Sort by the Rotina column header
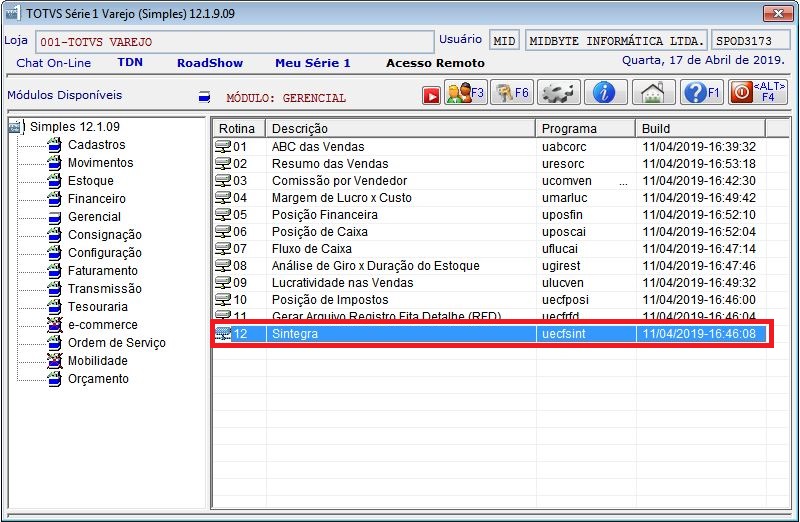 pos(238,129)
